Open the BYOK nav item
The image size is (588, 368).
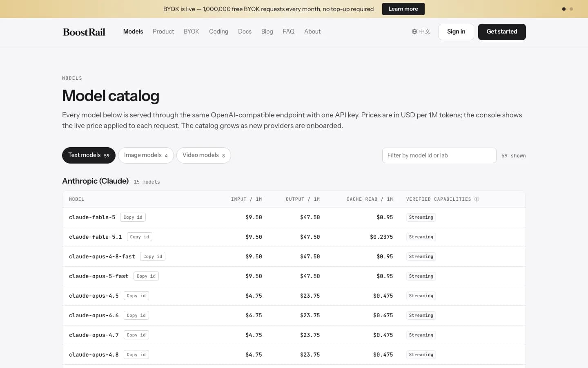192,31
